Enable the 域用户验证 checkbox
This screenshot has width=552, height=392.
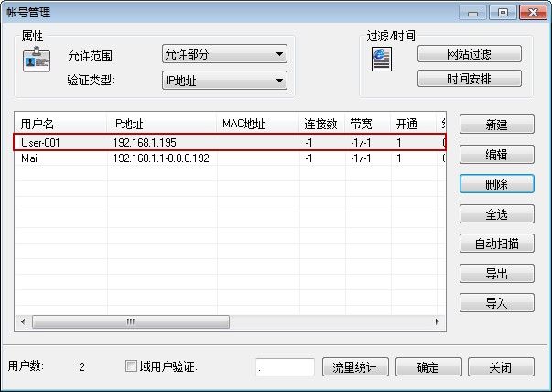131,366
